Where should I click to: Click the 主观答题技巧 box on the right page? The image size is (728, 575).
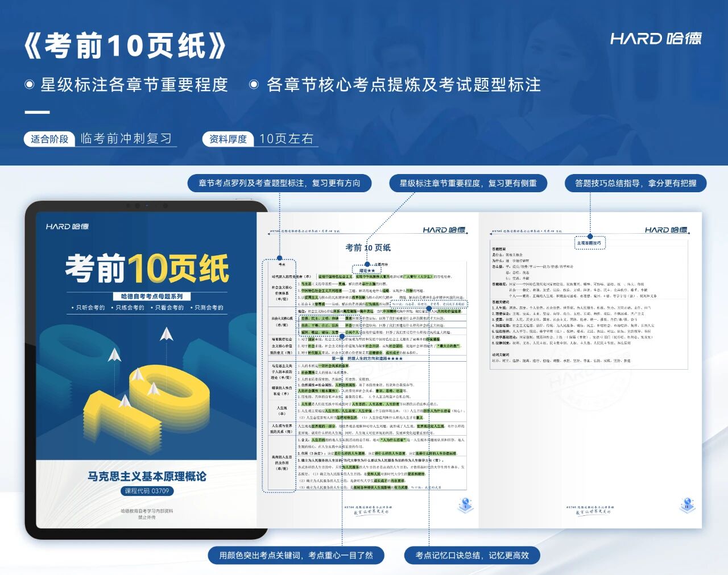coord(589,243)
